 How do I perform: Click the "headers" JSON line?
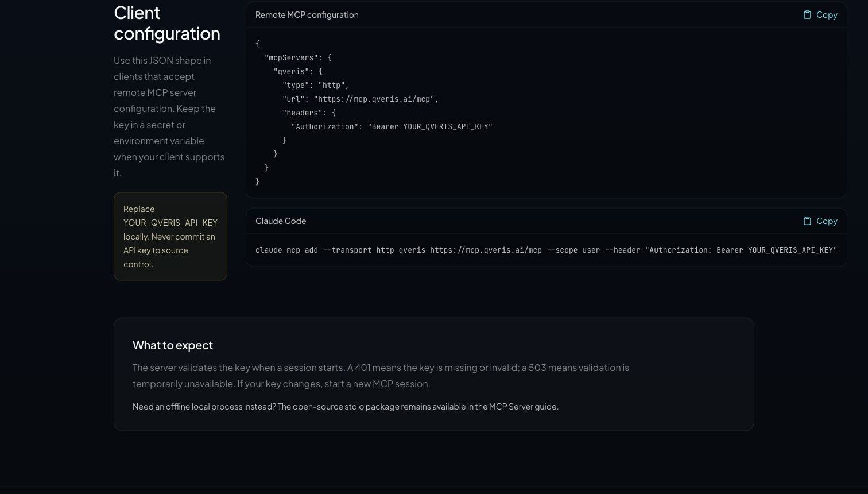pyautogui.click(x=309, y=113)
